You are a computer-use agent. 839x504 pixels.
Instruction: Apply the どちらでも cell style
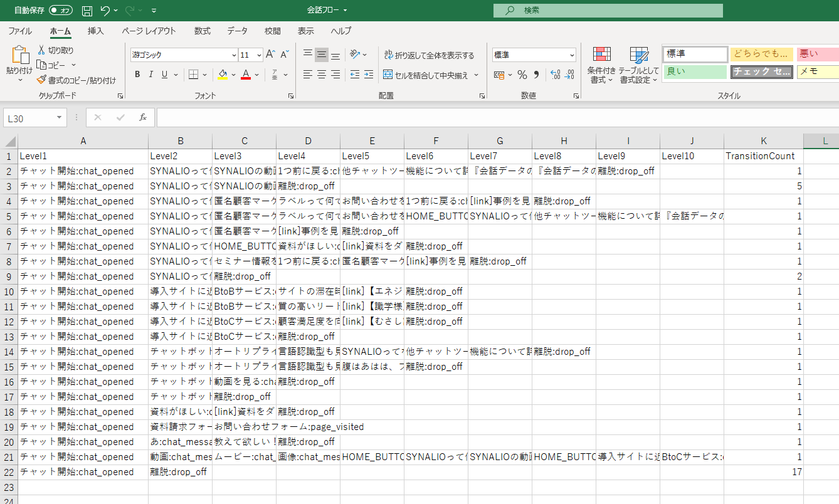(762, 54)
